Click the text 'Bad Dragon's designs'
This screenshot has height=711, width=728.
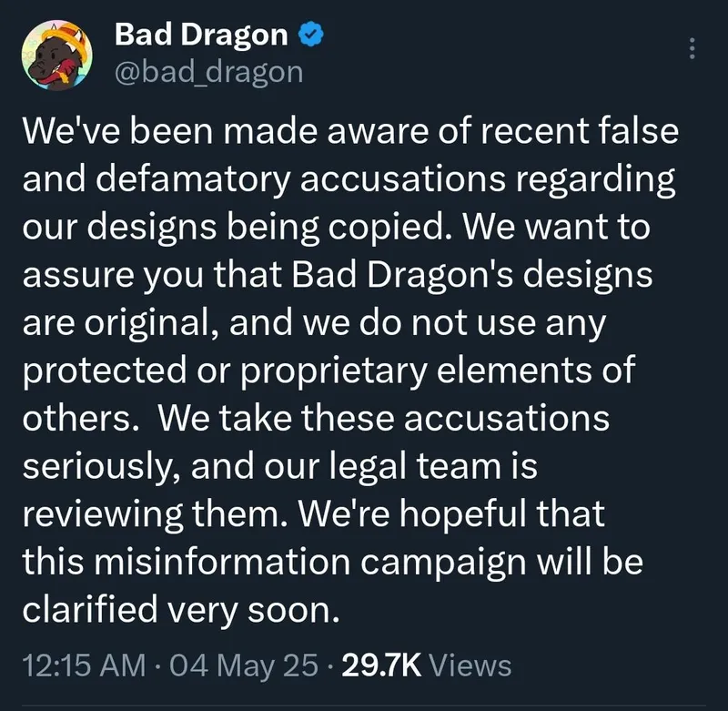click(x=472, y=275)
